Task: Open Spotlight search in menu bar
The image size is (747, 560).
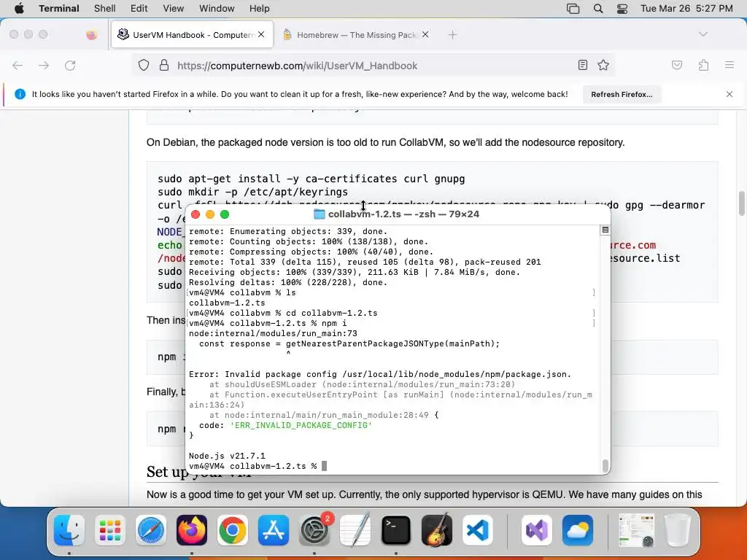Action: [598, 9]
